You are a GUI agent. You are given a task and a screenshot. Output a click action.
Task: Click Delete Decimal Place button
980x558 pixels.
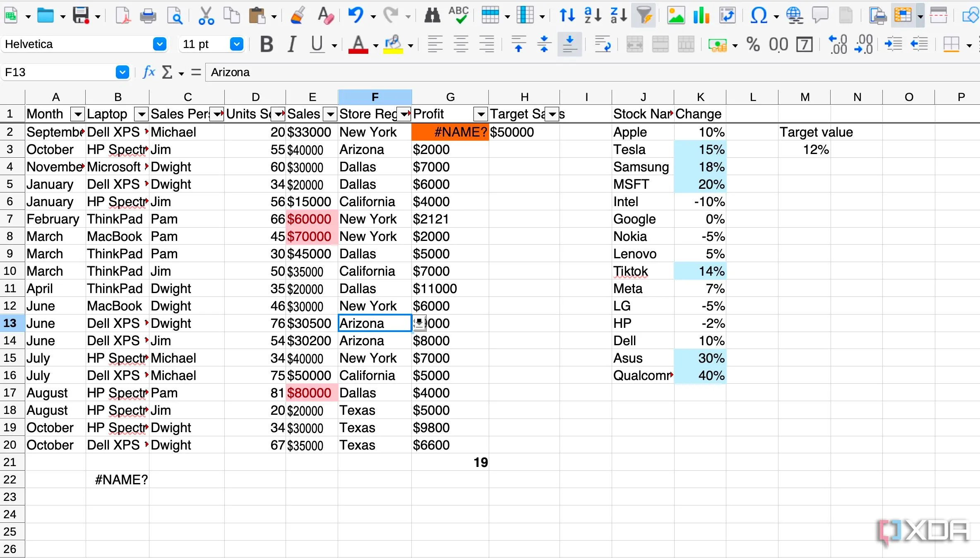(x=864, y=44)
